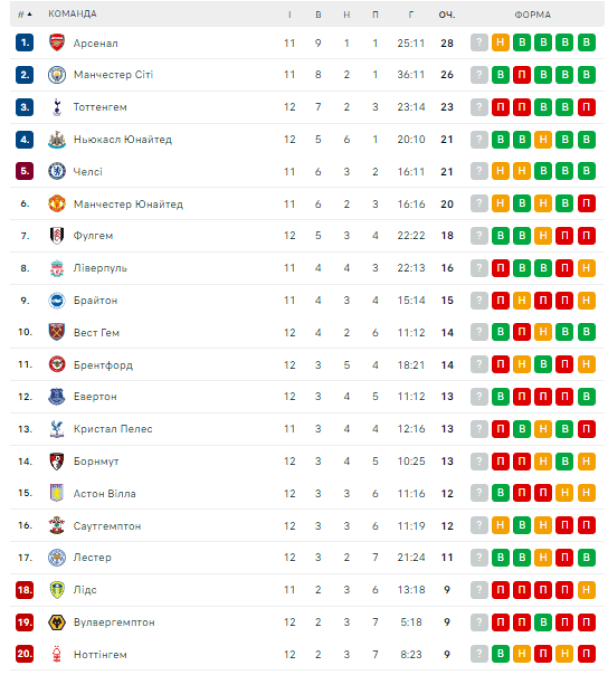
Task: Click the Arsenal club crest icon
Action: pos(56,43)
